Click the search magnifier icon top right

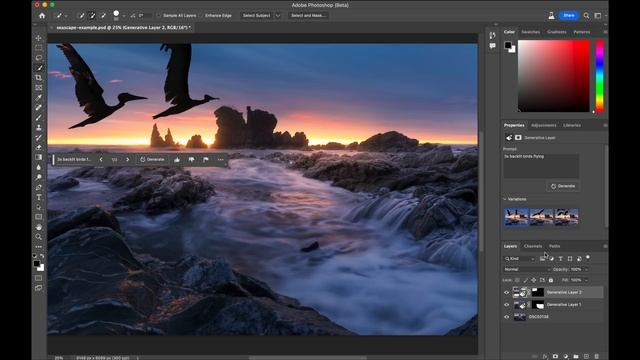586,16
